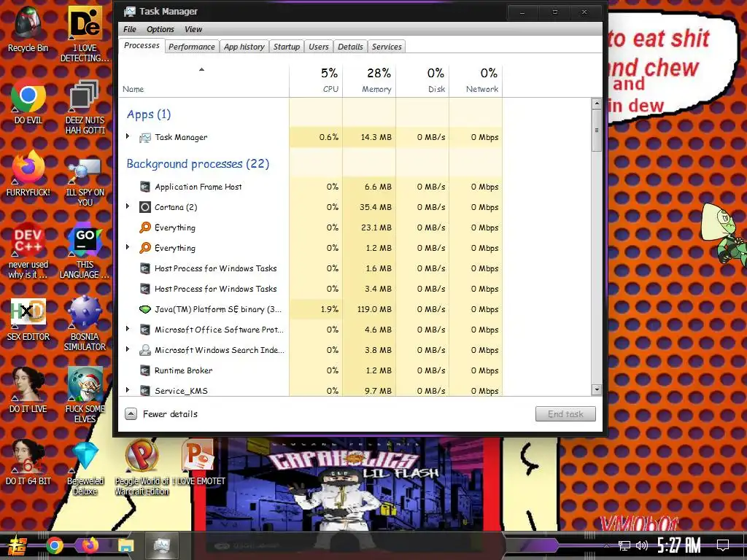This screenshot has height=560, width=747.
Task: Click the process list scrollbar thumb
Action: click(597, 131)
